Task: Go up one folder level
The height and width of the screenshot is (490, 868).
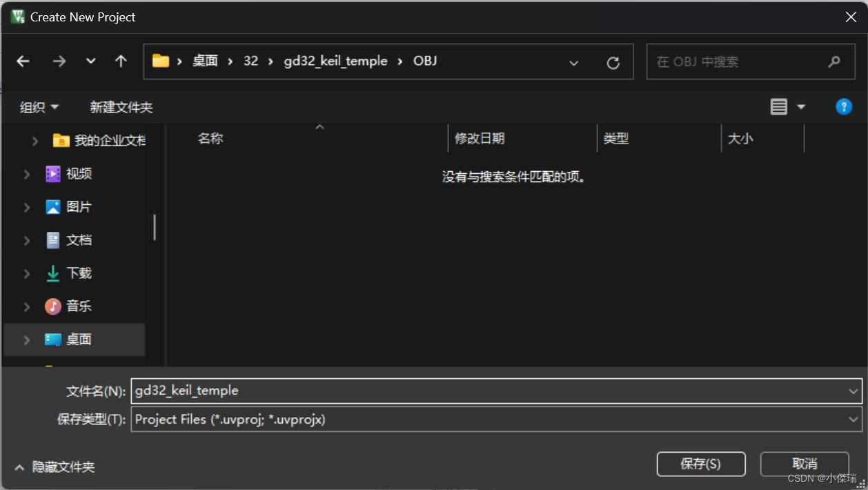Action: [121, 61]
